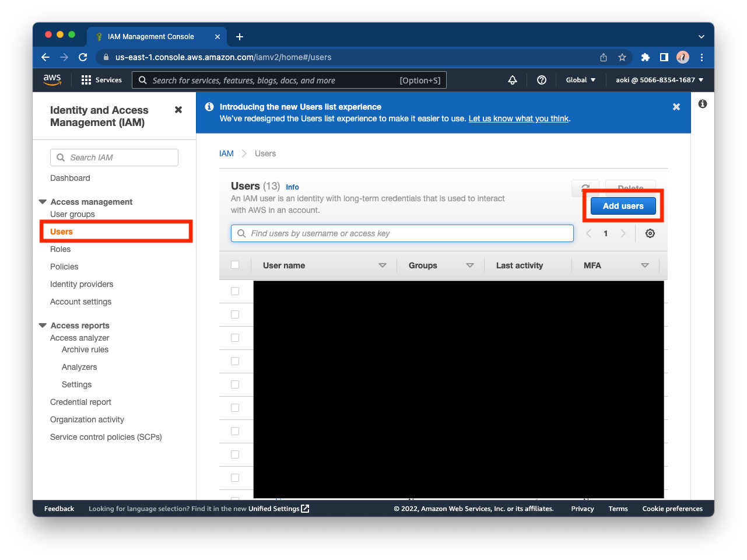The height and width of the screenshot is (560, 747).
Task: Reload the browser page
Action: pos(83,57)
